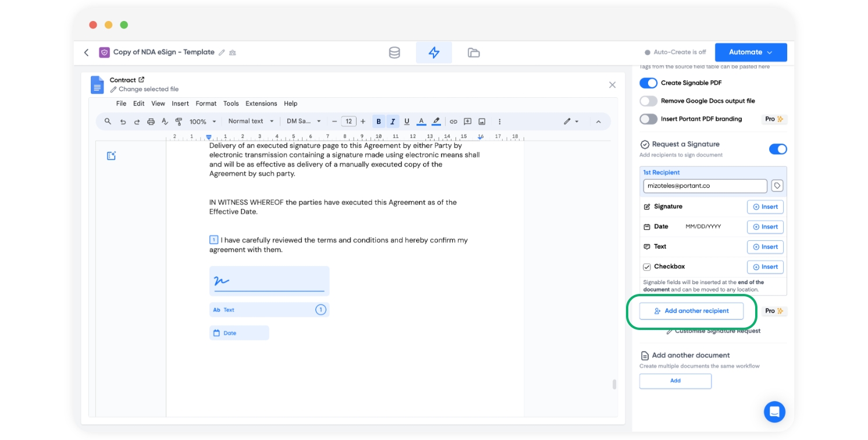Click the folder outputs icon in header
The height and width of the screenshot is (440, 868).
[x=474, y=52]
